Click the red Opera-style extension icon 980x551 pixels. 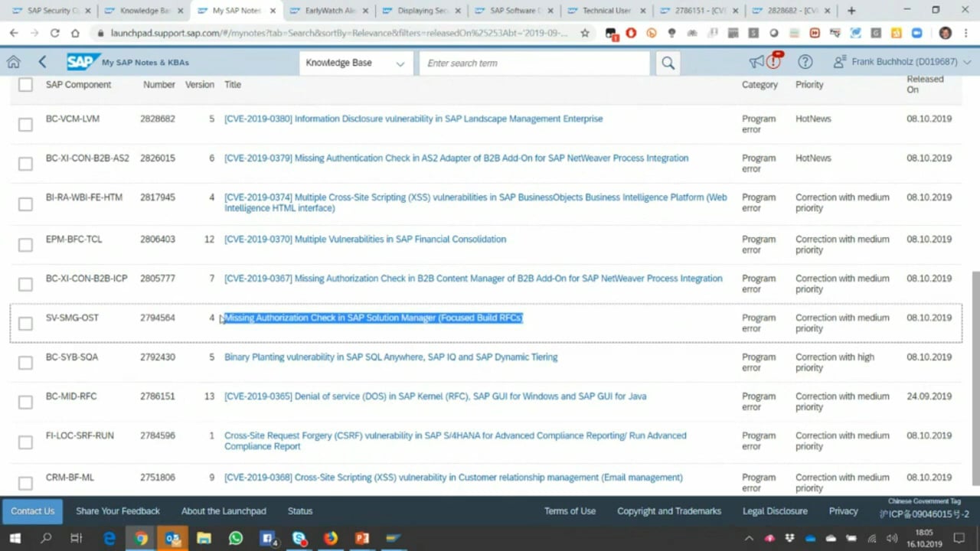(x=631, y=34)
